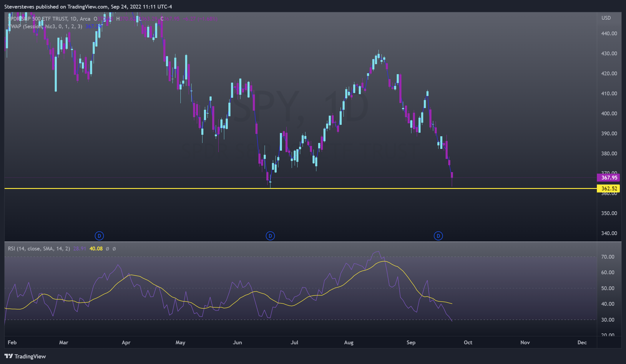
Task: Click the Apr label on time axis
Action: click(x=126, y=343)
